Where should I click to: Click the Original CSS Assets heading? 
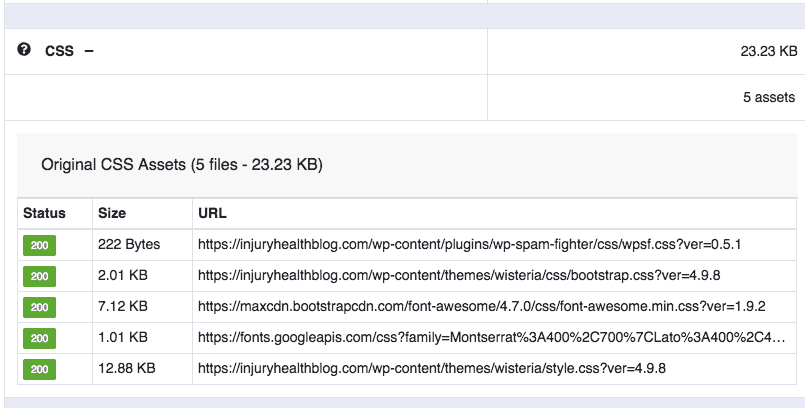(x=181, y=163)
